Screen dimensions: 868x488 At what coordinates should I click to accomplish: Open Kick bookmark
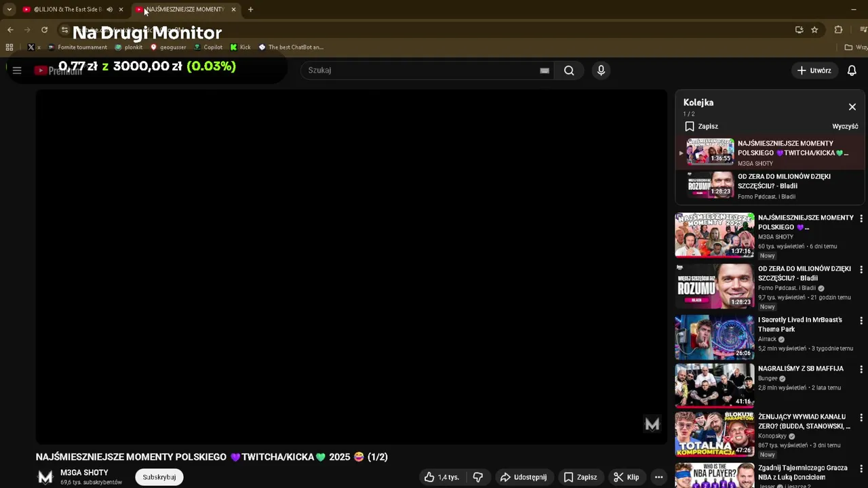(241, 47)
